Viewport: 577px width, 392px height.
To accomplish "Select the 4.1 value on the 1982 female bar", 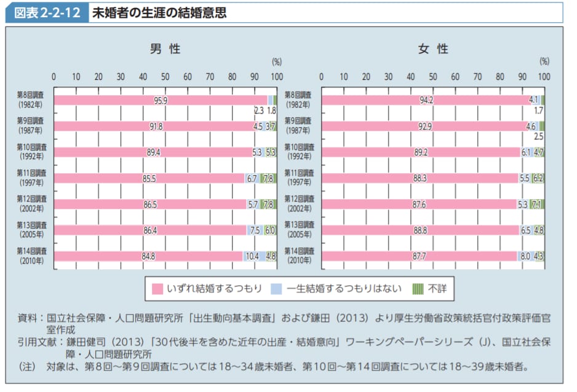I will pyautogui.click(x=533, y=100).
